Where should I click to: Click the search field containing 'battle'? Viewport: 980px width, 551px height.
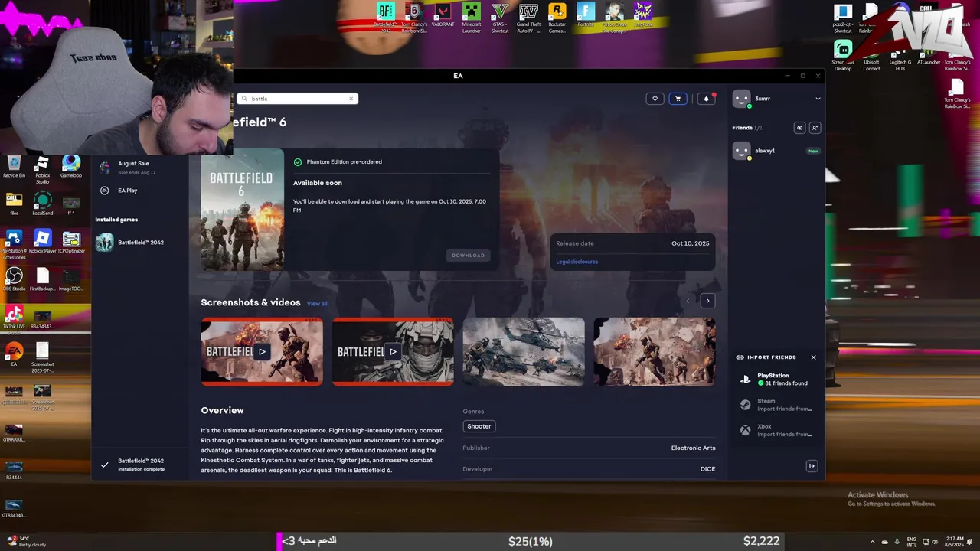[298, 99]
